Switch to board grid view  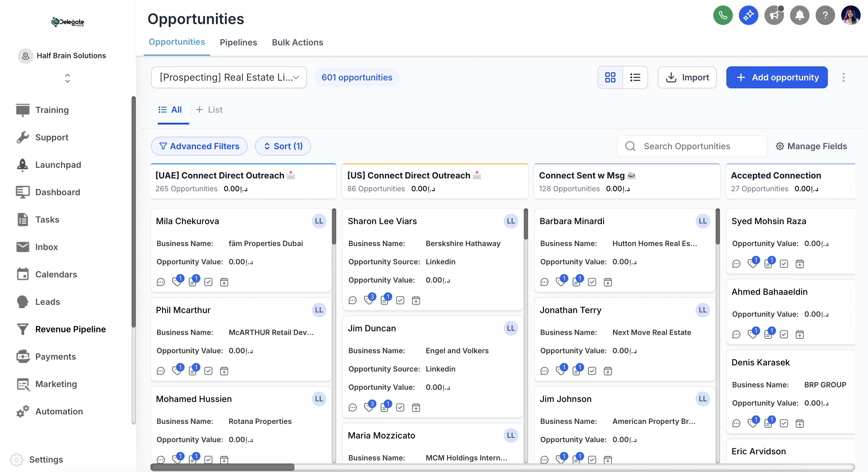click(x=610, y=77)
